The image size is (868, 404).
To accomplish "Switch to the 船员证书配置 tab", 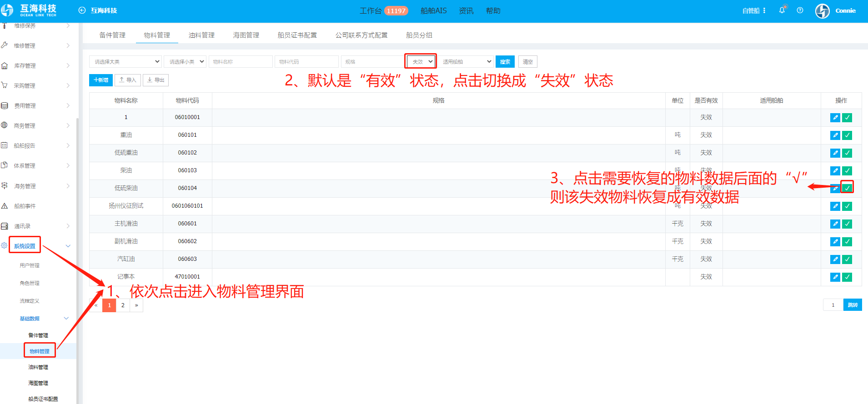I will pos(297,35).
